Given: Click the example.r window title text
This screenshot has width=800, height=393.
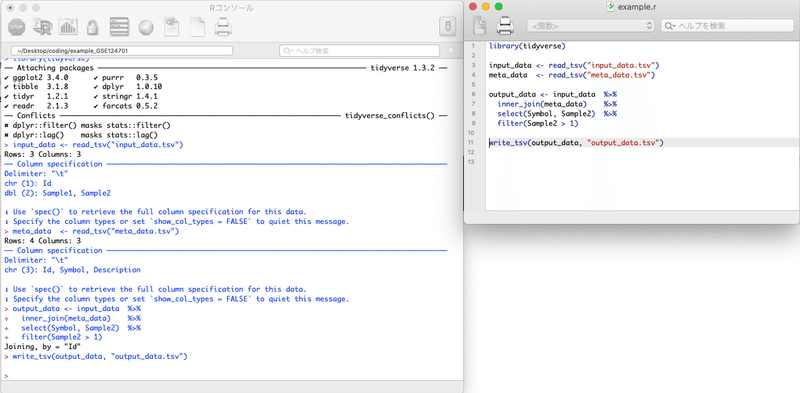Looking at the screenshot, I should [x=636, y=7].
